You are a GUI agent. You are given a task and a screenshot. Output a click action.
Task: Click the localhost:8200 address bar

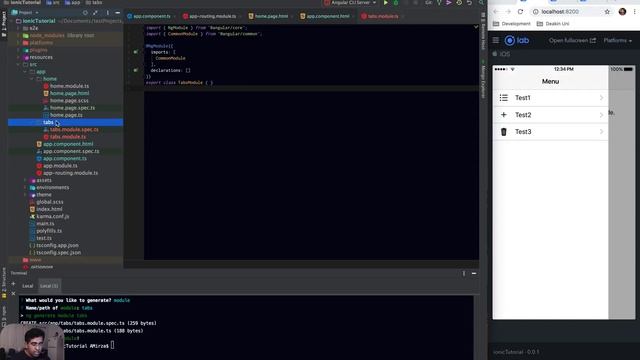(571, 12)
